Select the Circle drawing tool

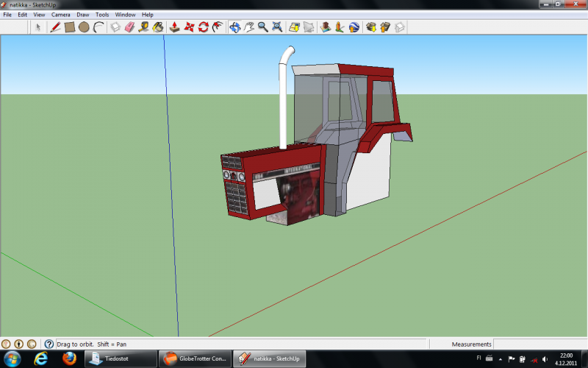pyautogui.click(x=84, y=27)
